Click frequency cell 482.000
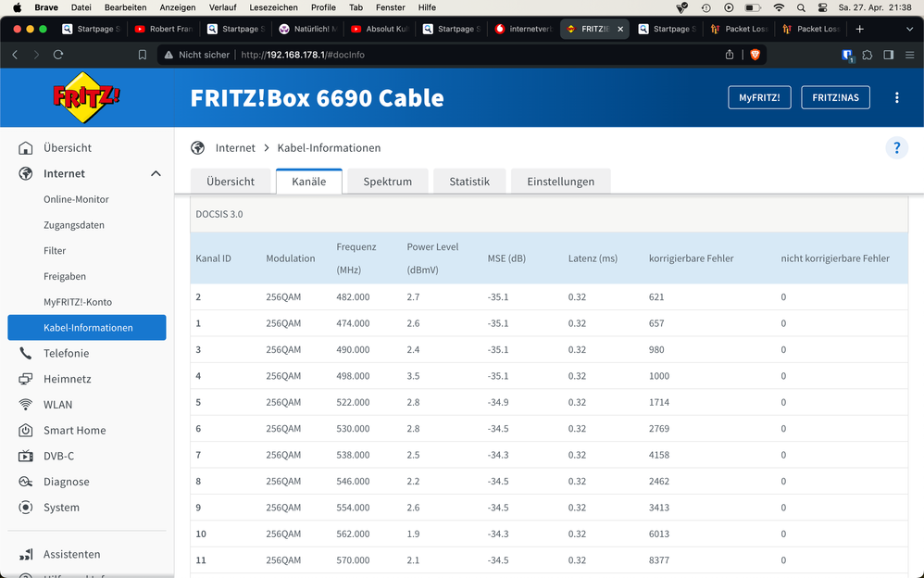The width and height of the screenshot is (924, 578). tap(353, 297)
